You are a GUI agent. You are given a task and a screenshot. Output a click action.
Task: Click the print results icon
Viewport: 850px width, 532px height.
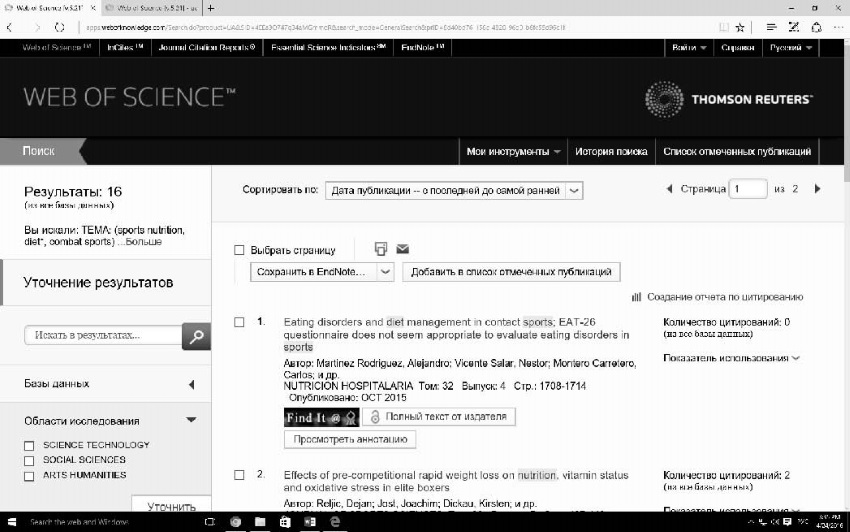pos(380,249)
